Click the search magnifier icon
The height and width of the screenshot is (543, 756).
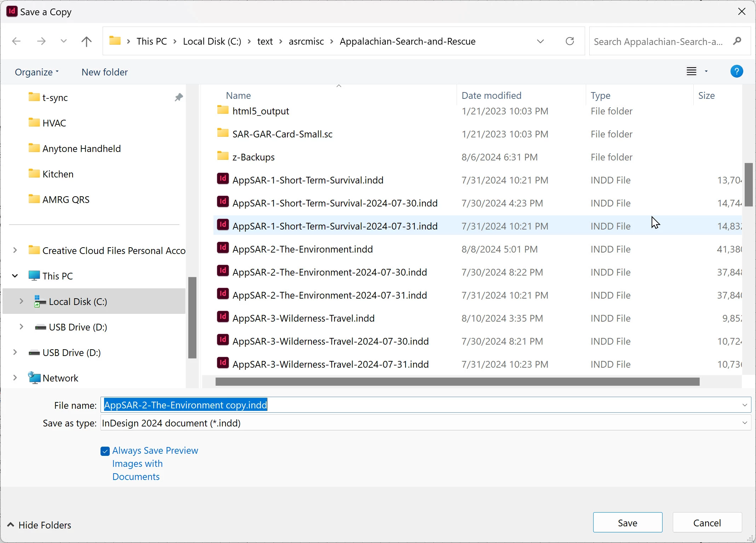[x=737, y=41]
